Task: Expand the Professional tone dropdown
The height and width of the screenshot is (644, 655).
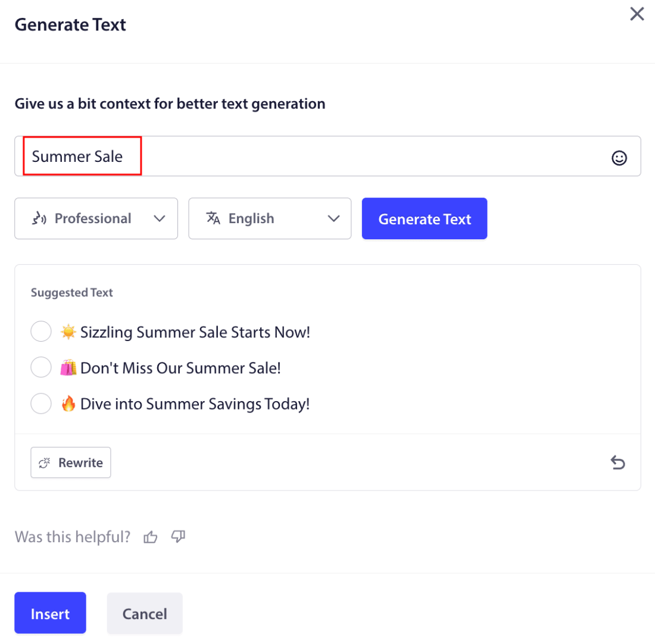Action: 159,218
